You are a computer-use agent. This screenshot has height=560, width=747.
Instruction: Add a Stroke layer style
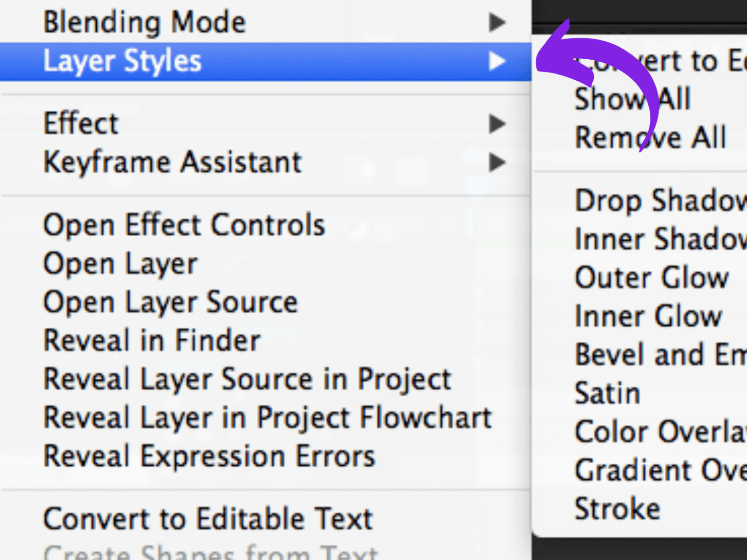tap(618, 508)
